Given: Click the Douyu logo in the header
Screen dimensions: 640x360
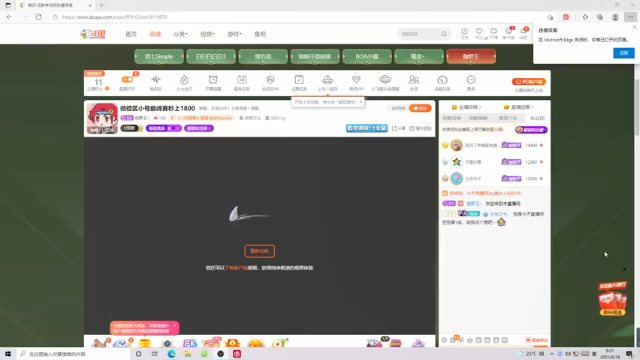Looking at the screenshot, I should (x=93, y=34).
